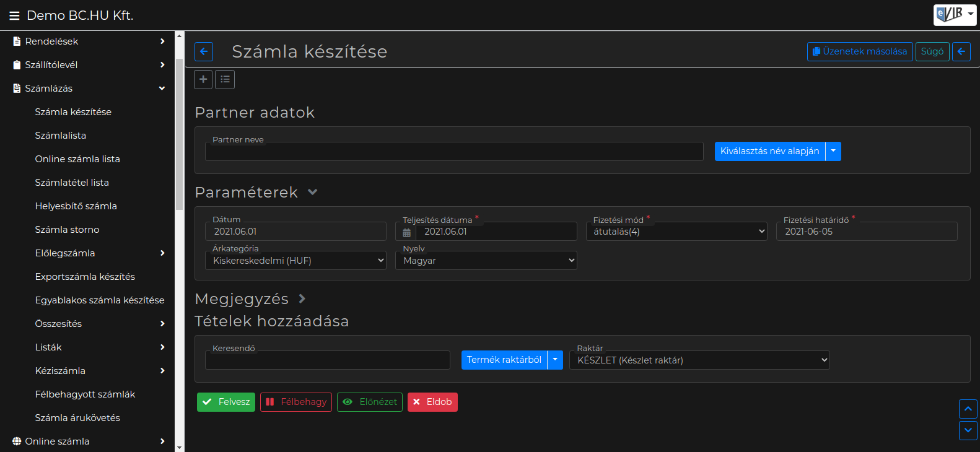
Task: Click the scroll-to-top arrow button at bottom right
Action: point(968,409)
